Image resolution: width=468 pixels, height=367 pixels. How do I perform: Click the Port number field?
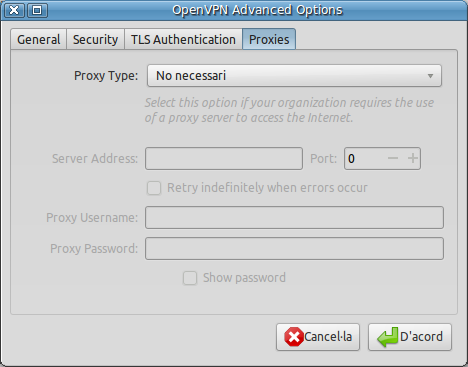(x=365, y=159)
